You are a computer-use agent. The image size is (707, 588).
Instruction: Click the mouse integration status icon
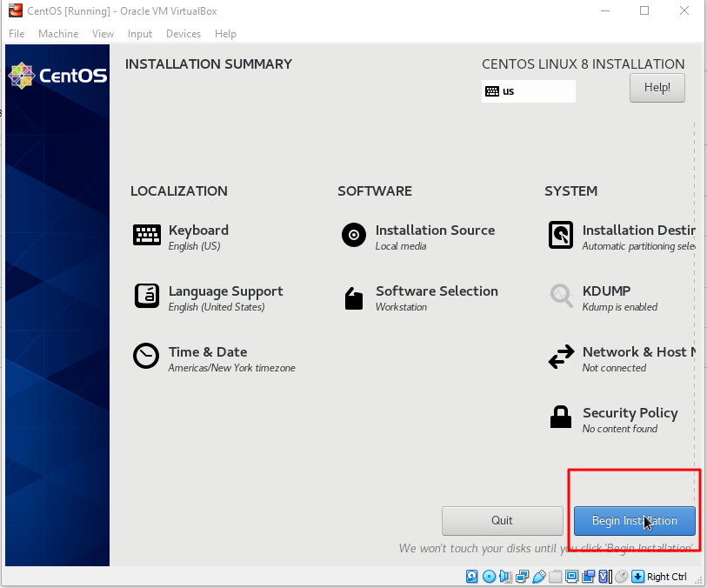coord(621,577)
